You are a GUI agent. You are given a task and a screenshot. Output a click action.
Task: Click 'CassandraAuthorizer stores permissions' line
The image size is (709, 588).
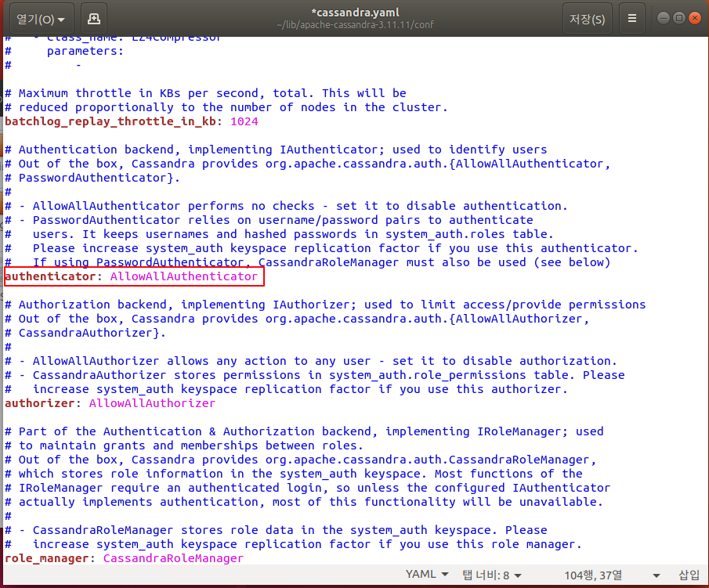[x=315, y=375]
